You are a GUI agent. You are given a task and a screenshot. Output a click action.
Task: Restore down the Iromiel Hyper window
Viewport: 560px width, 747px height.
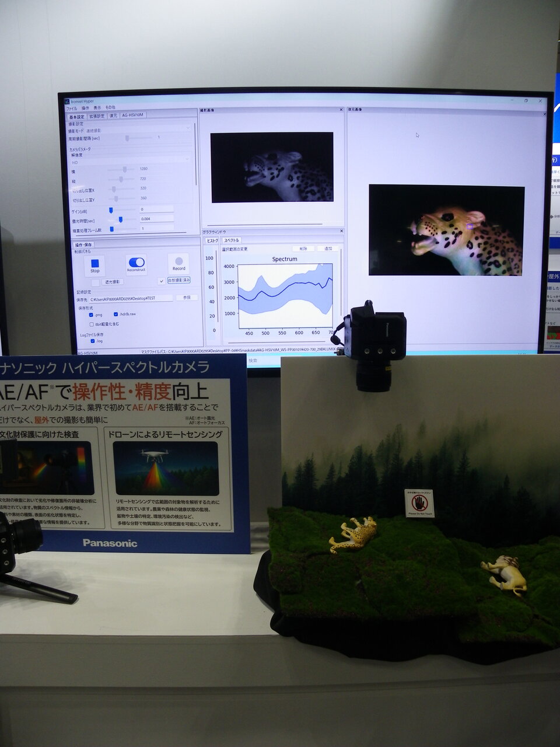[526, 101]
